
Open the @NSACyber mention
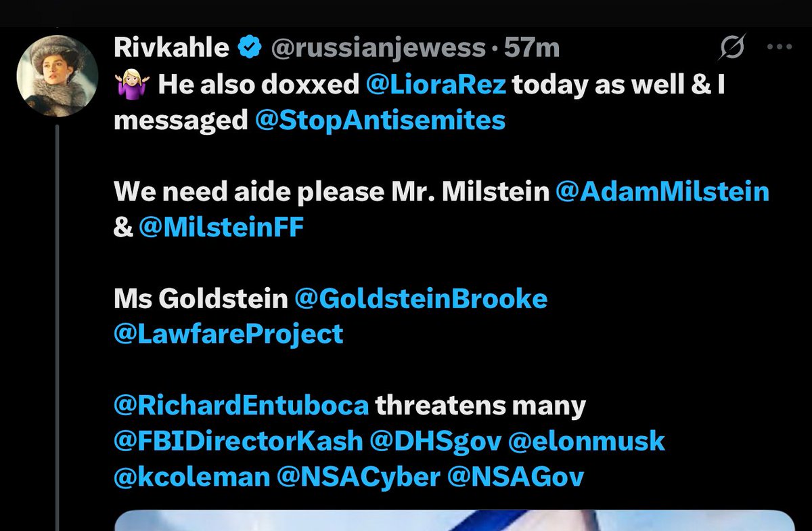pyautogui.click(x=358, y=477)
